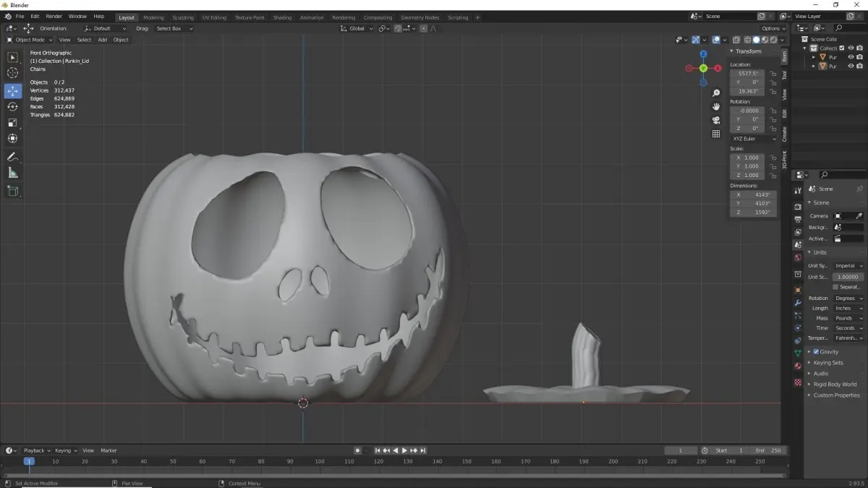Open the timeline Playback menu
Viewport: 868px width, 488px height.
(x=36, y=450)
